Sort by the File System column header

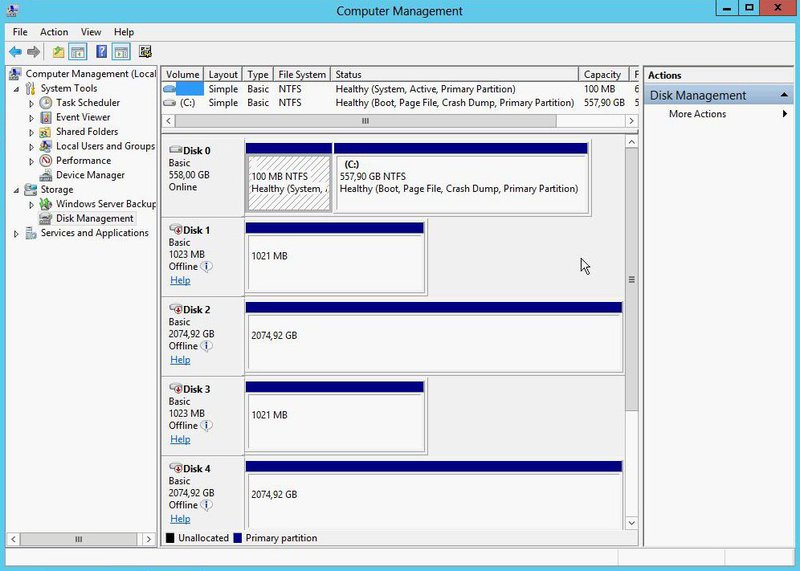coord(302,75)
